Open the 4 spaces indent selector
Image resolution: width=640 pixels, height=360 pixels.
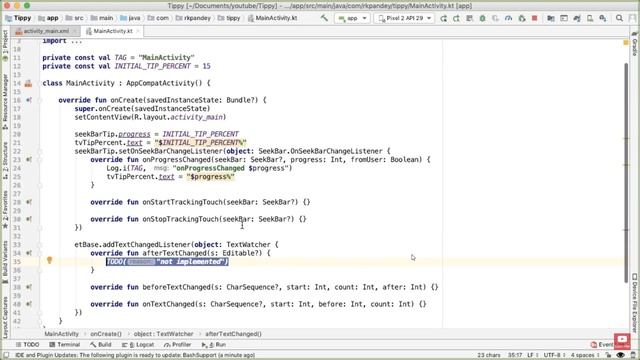coord(584,356)
